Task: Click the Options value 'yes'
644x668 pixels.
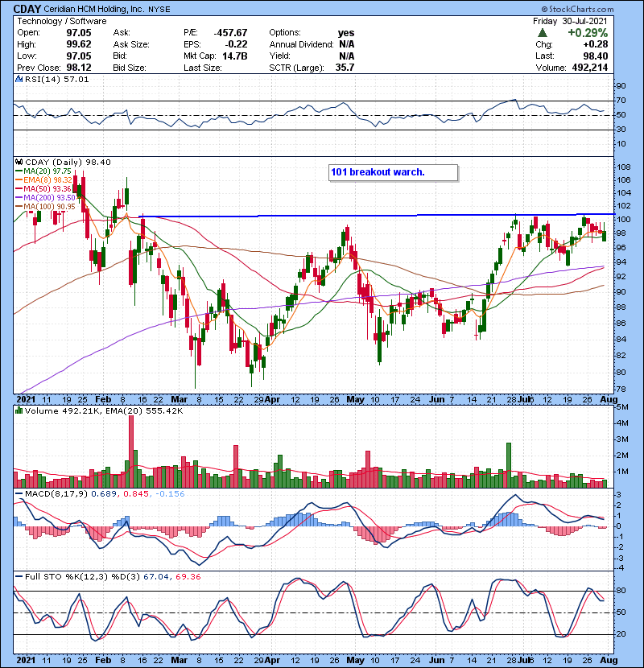Action: (346, 33)
